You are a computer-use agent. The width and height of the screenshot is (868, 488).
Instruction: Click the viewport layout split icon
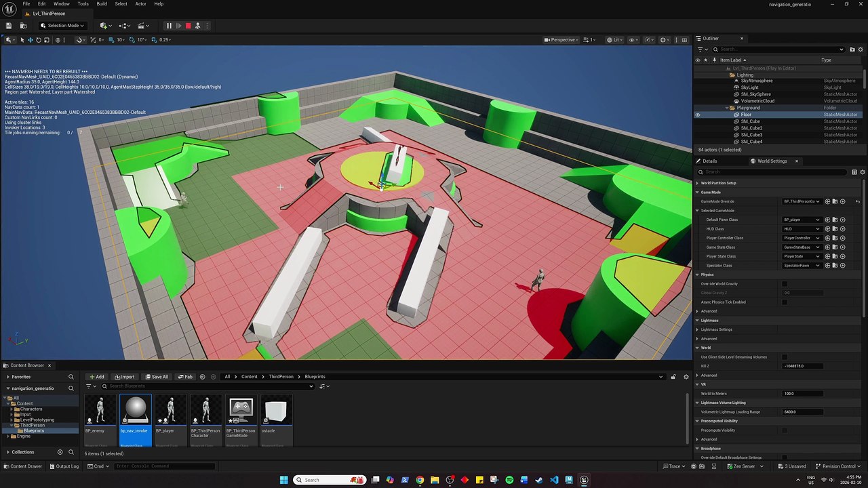coord(685,40)
